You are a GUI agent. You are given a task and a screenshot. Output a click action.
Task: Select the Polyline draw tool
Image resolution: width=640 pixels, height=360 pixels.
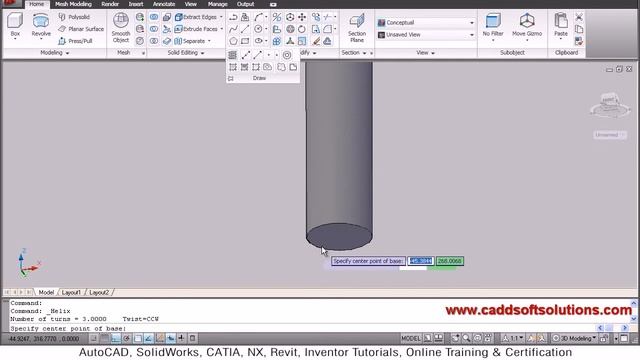pos(233,17)
